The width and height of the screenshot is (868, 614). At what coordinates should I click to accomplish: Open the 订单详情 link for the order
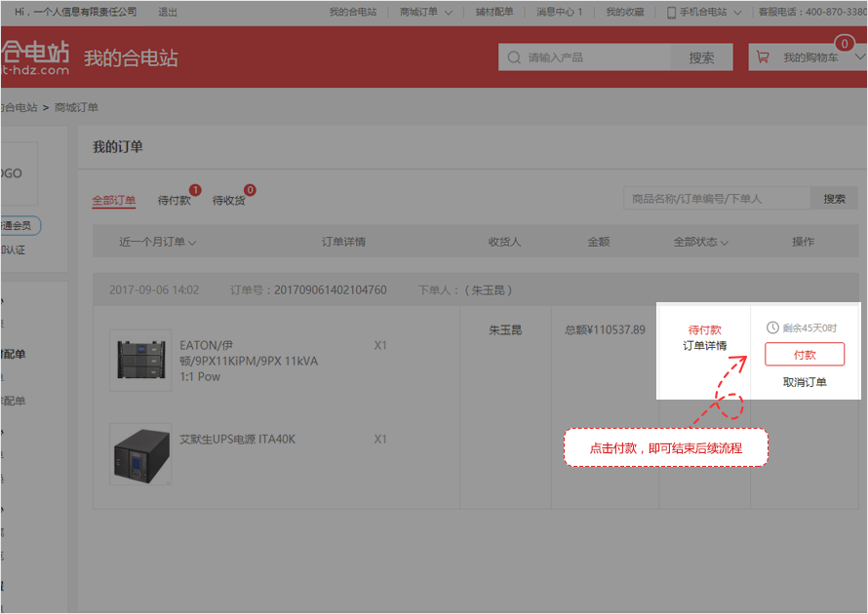pyautogui.click(x=704, y=346)
